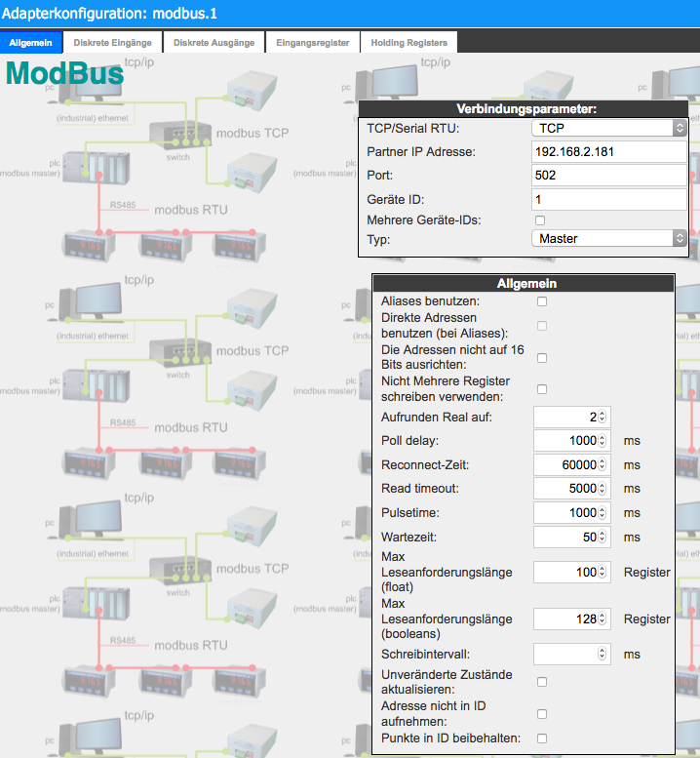Click the Verbindungsparameter section header
700x758 pixels.
pyautogui.click(x=524, y=108)
